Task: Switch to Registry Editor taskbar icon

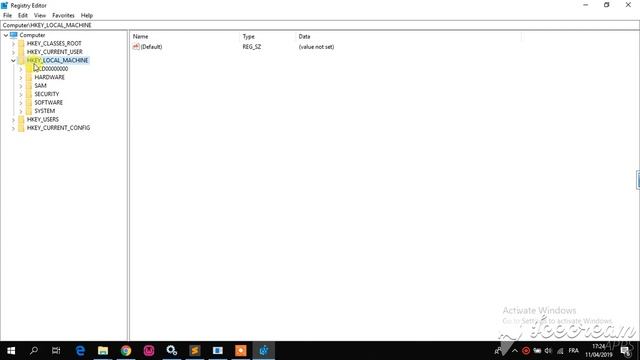Action: click(264, 351)
